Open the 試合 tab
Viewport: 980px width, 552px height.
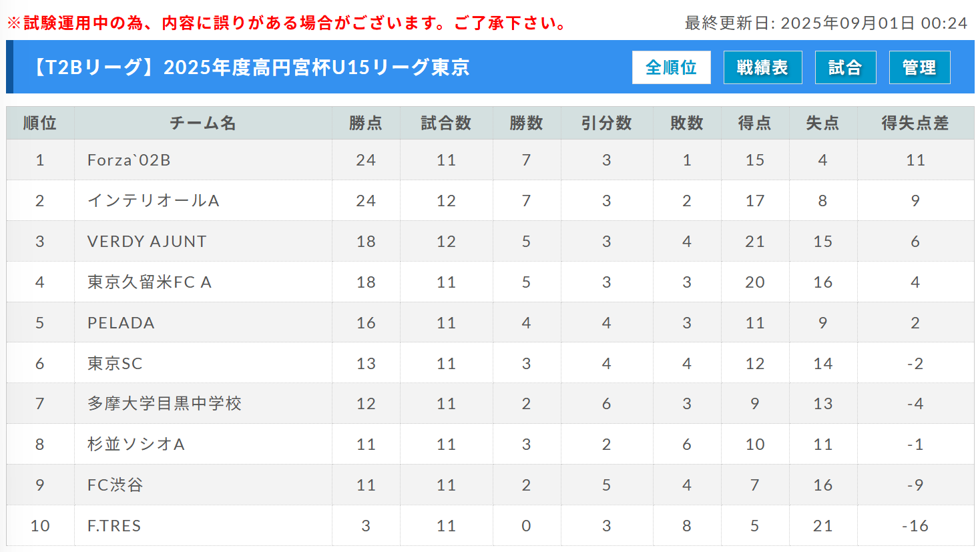845,67
